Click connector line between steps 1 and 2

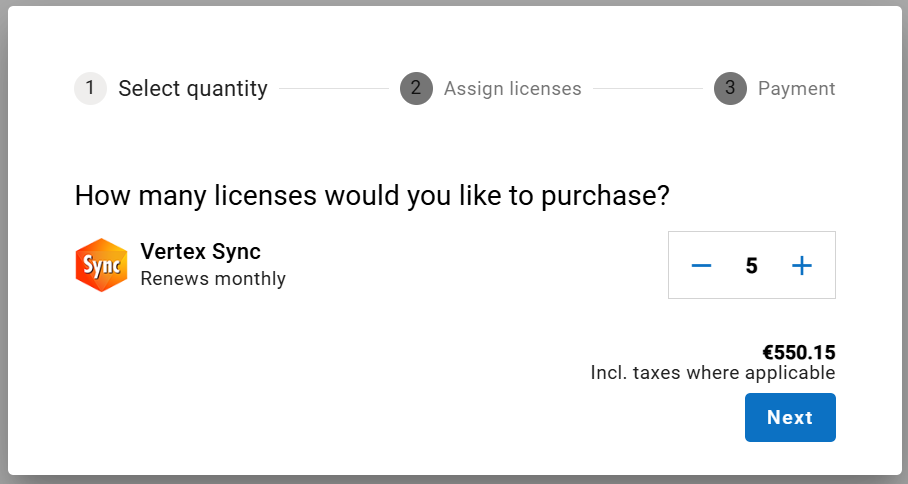pos(334,89)
